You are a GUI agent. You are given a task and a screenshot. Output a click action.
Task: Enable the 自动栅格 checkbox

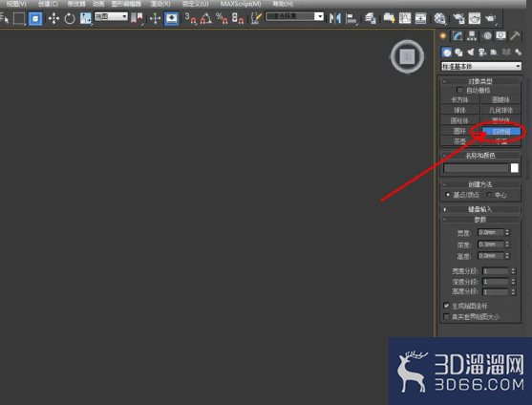(459, 90)
